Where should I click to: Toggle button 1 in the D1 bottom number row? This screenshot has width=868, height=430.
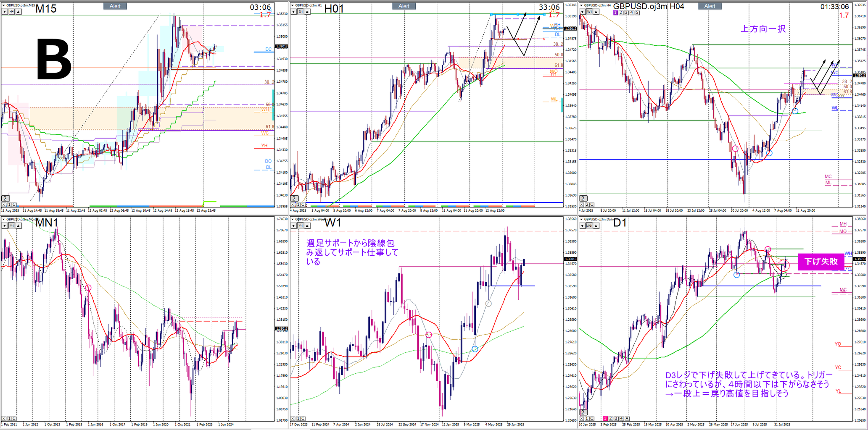point(605,419)
